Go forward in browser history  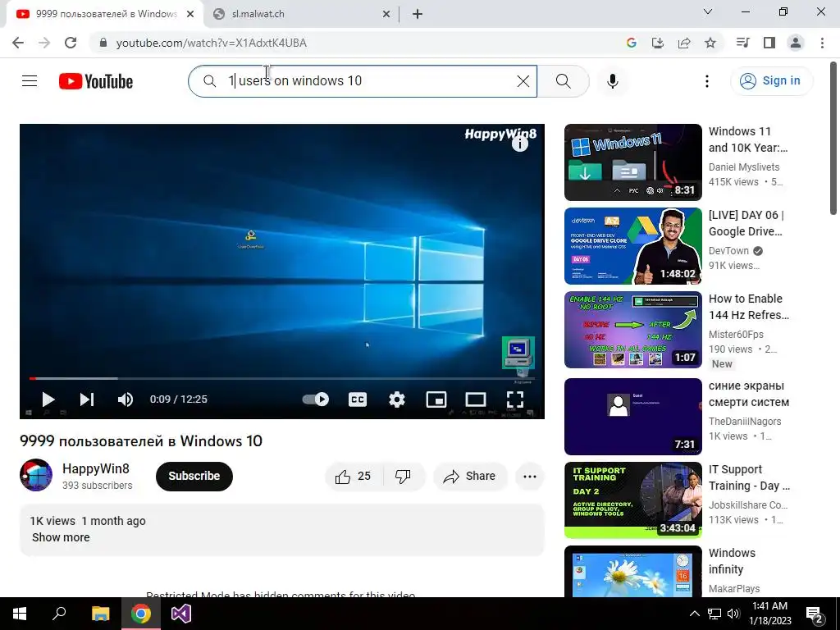pyautogui.click(x=44, y=43)
